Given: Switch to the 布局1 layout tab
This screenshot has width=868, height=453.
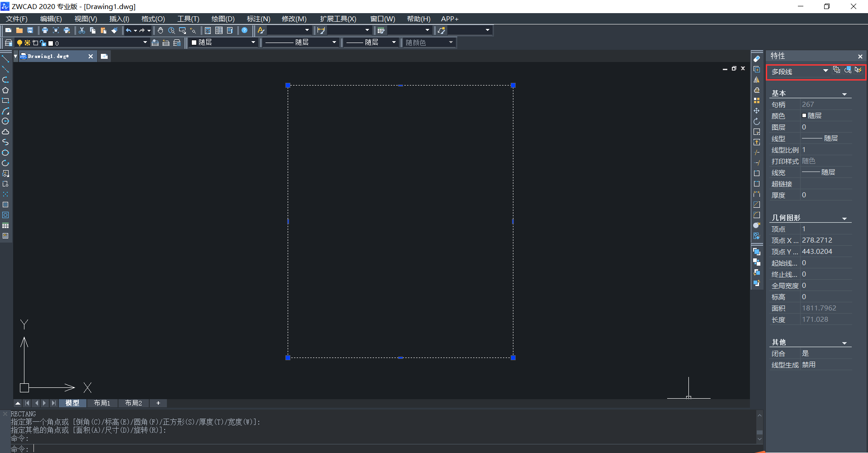Looking at the screenshot, I should click(102, 403).
